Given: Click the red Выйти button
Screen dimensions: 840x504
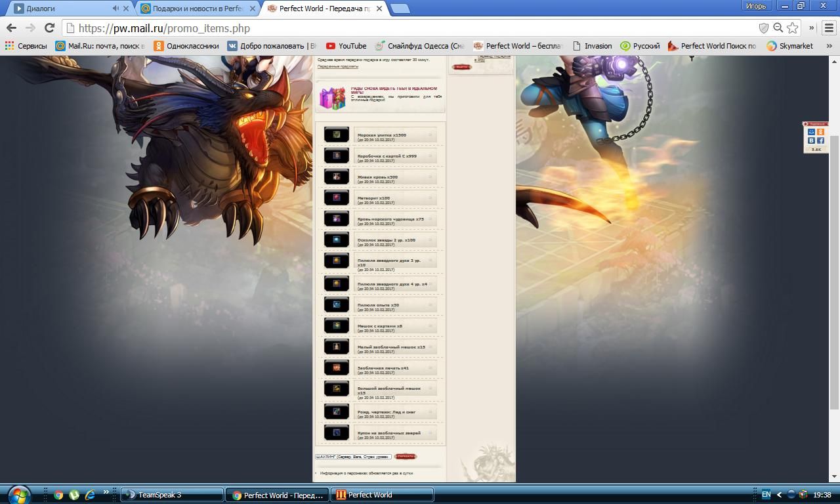Looking at the screenshot, I should click(462, 67).
